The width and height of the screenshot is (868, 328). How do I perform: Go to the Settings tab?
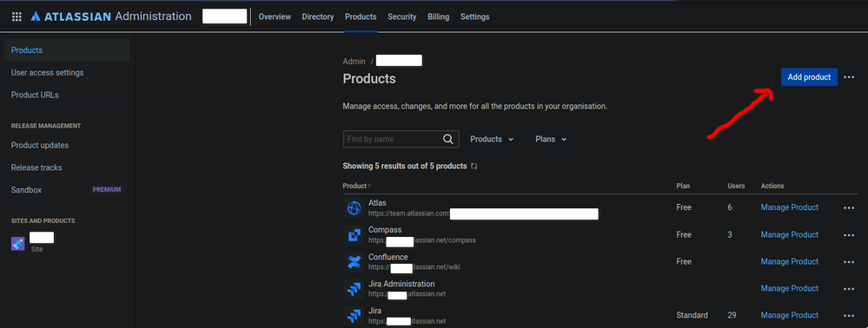[x=475, y=16]
